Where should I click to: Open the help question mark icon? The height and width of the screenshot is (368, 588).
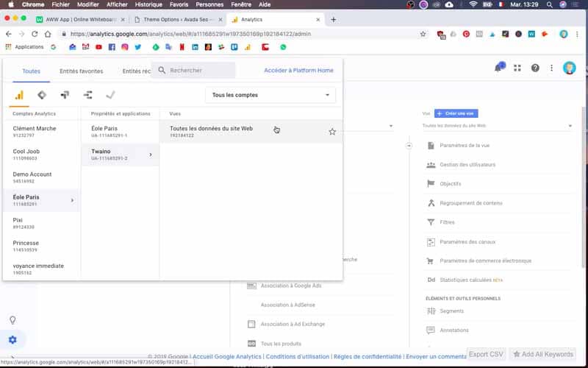pos(535,68)
